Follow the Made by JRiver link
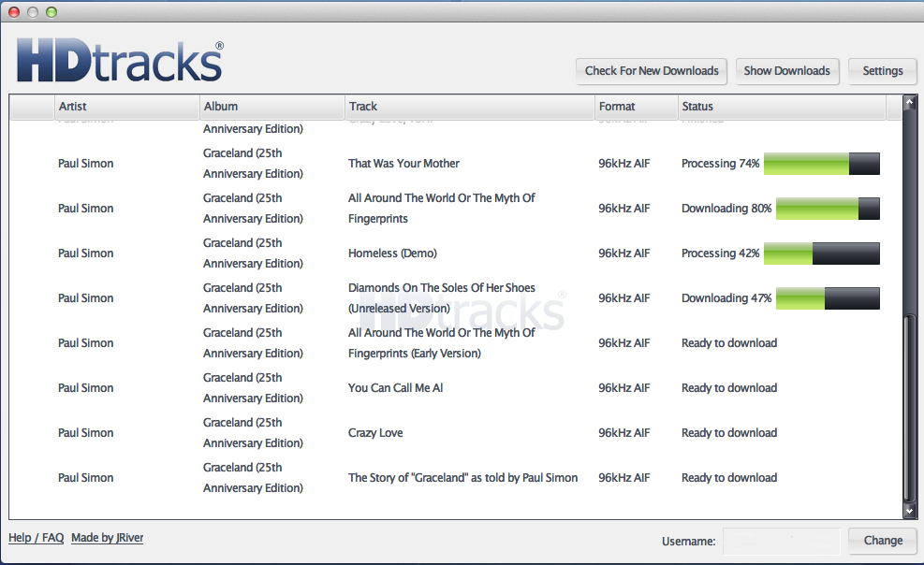The image size is (924, 565). 107,537
